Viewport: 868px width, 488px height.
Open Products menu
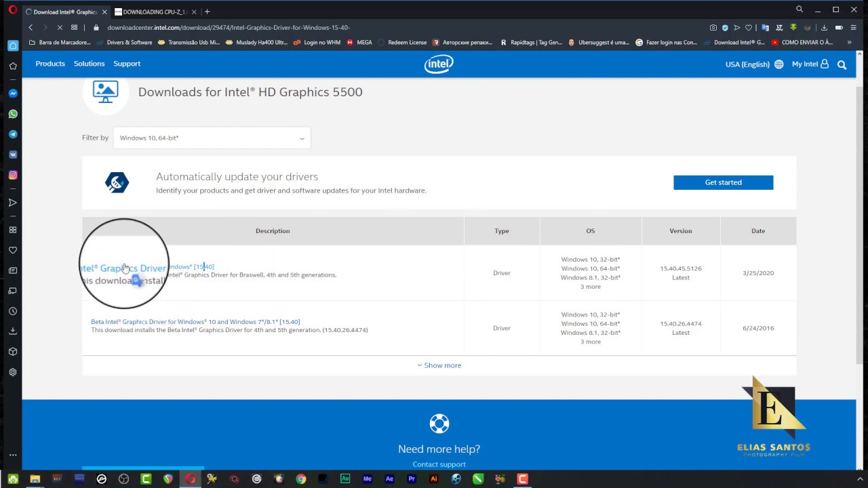50,64
